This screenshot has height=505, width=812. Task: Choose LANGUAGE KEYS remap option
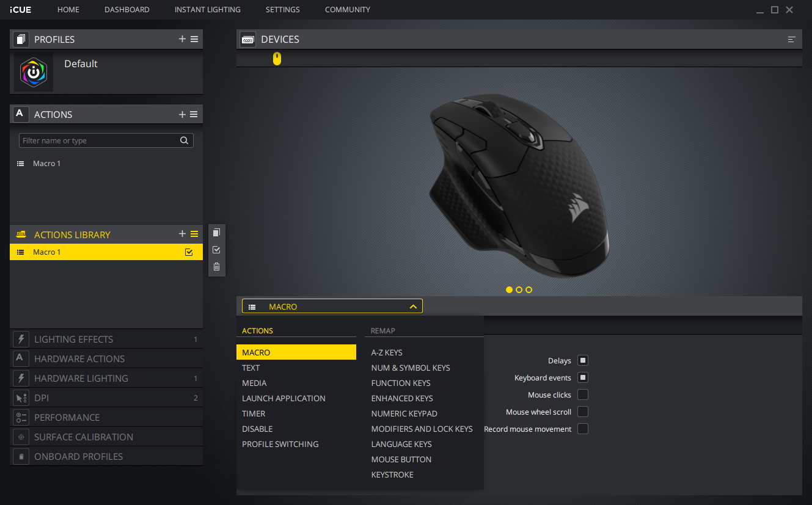tap(401, 444)
